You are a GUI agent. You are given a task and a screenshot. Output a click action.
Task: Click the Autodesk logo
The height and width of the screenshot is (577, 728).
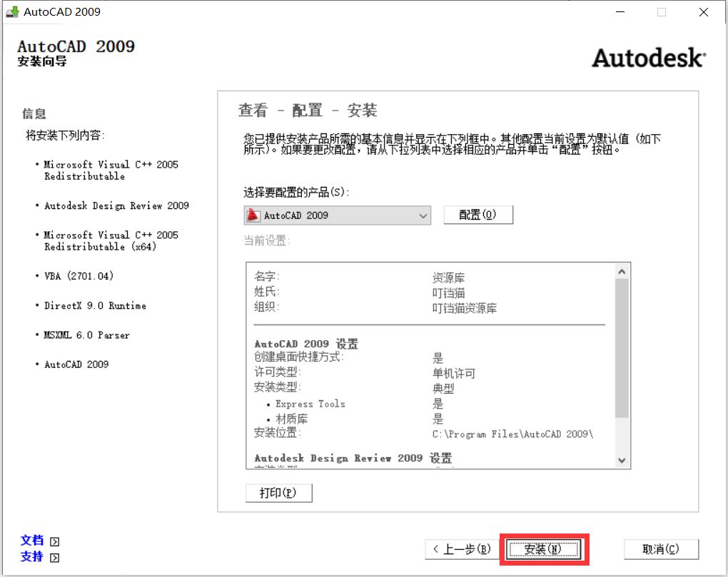(649, 58)
